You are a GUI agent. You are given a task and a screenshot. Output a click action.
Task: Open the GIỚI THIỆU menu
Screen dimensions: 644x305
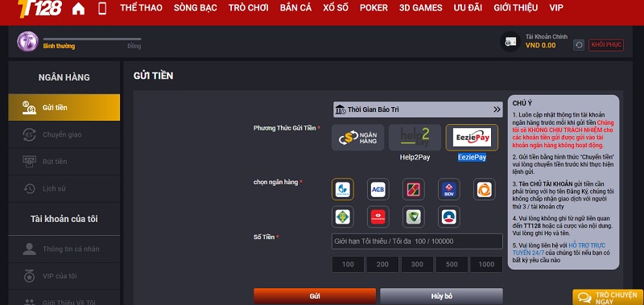pyautogui.click(x=516, y=8)
